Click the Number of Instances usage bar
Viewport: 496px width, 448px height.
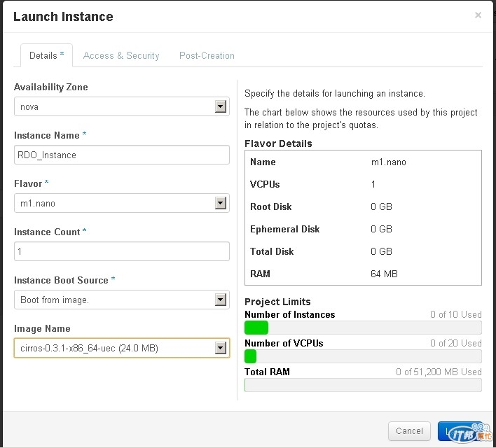[363, 328]
